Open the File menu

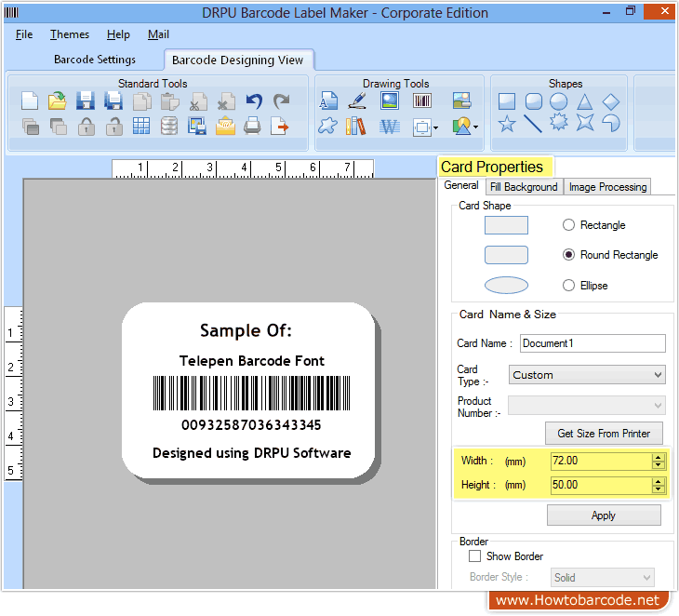pyautogui.click(x=24, y=34)
